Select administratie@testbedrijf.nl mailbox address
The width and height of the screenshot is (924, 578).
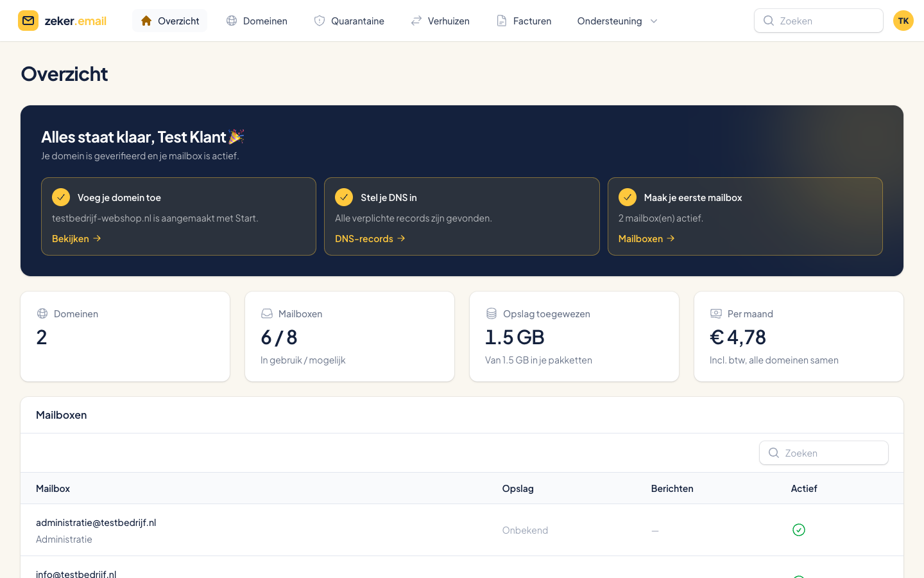coord(96,523)
